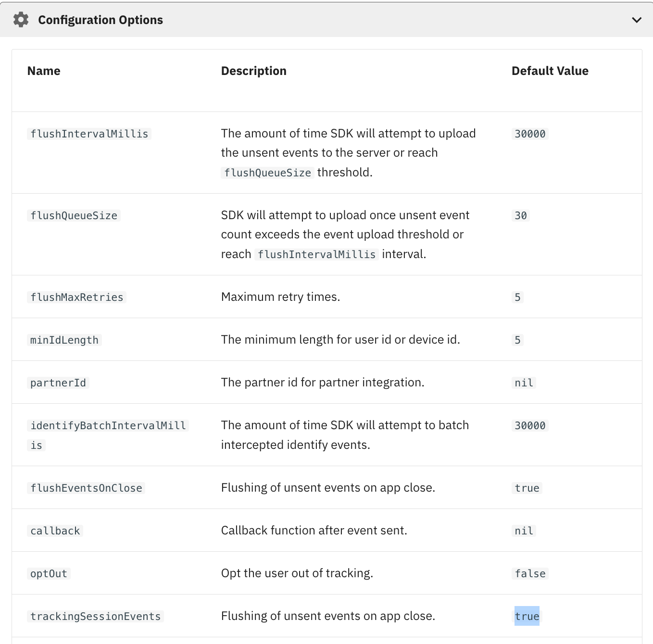This screenshot has width=653, height=644.
Task: Click the false default value for optOut
Action: coord(530,574)
